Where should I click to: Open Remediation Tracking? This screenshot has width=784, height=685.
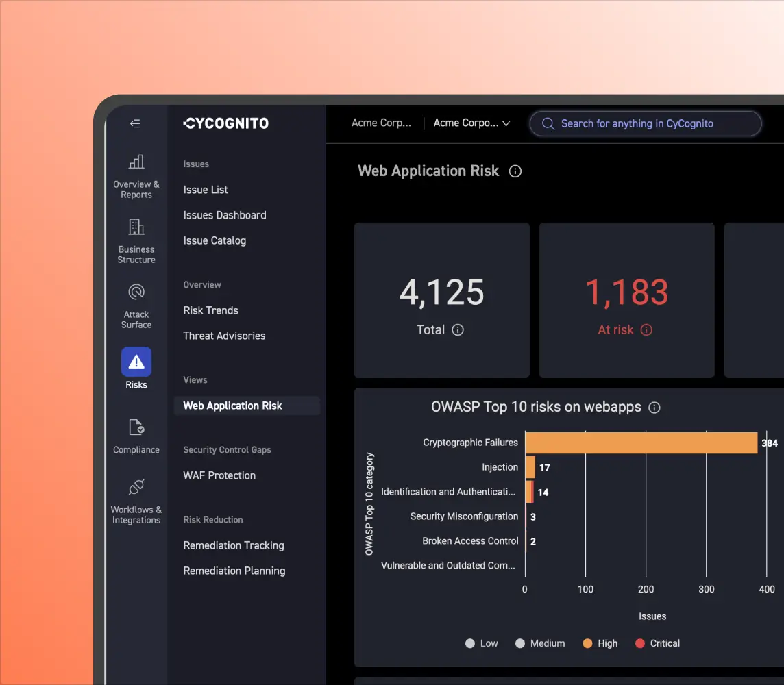click(x=234, y=545)
